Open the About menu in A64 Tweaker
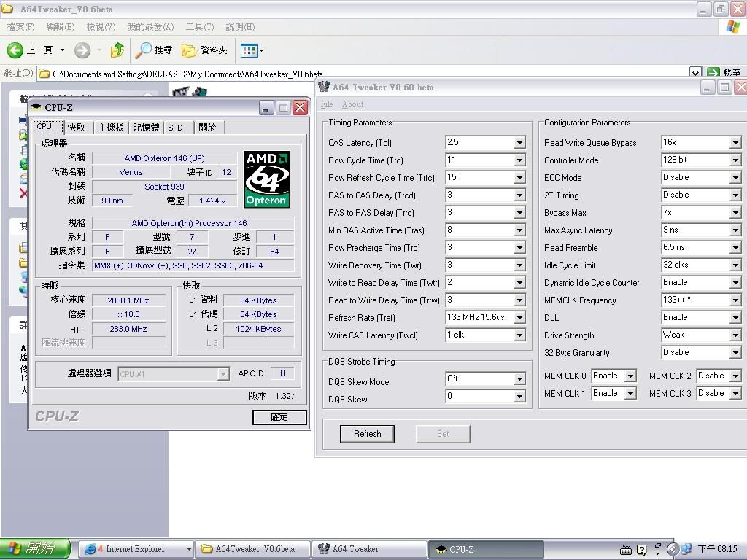 [352, 104]
